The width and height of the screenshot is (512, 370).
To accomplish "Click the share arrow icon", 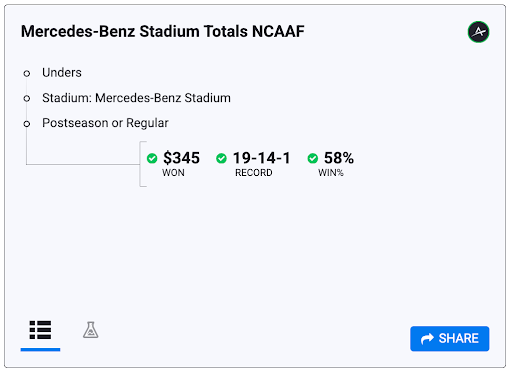I will click(x=427, y=339).
